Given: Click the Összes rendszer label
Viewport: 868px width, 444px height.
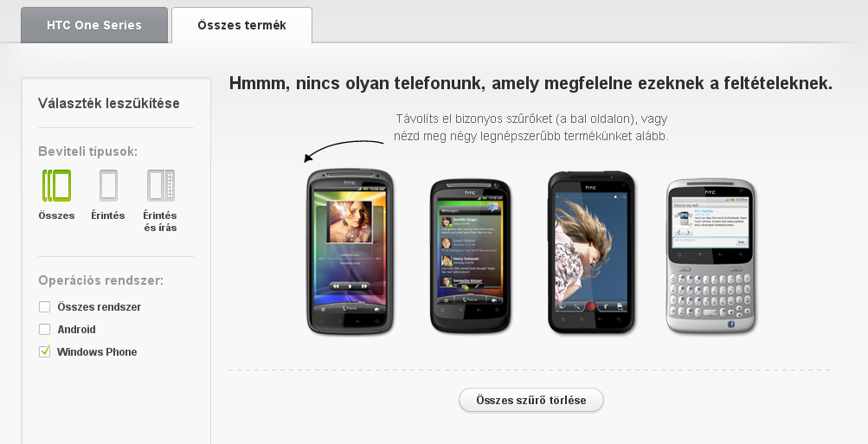Looking at the screenshot, I should click(100, 306).
